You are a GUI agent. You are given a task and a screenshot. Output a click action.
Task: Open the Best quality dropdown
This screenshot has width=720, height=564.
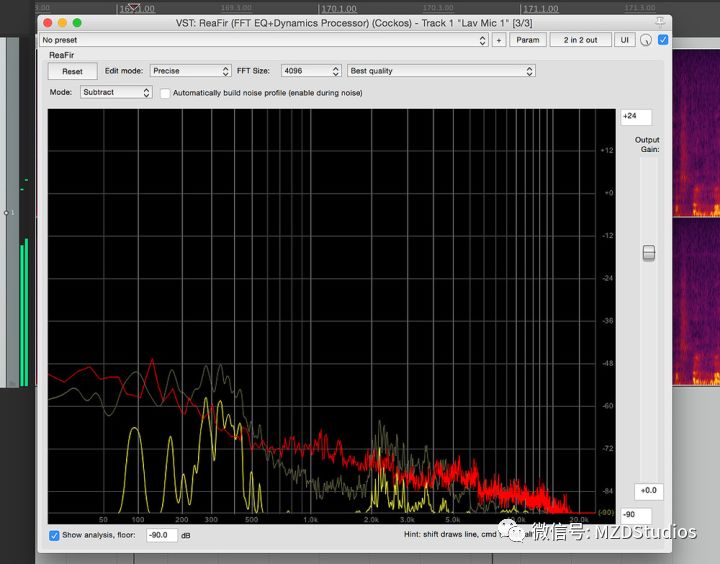(x=441, y=71)
